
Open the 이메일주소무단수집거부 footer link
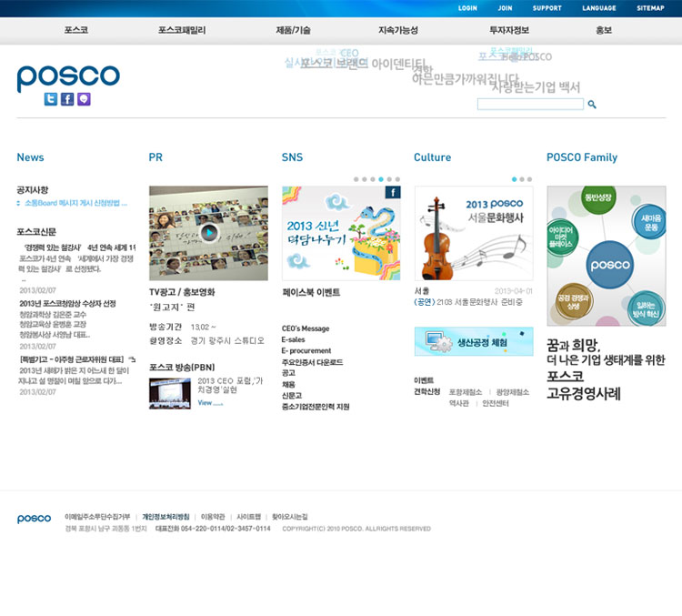pyautogui.click(x=97, y=517)
